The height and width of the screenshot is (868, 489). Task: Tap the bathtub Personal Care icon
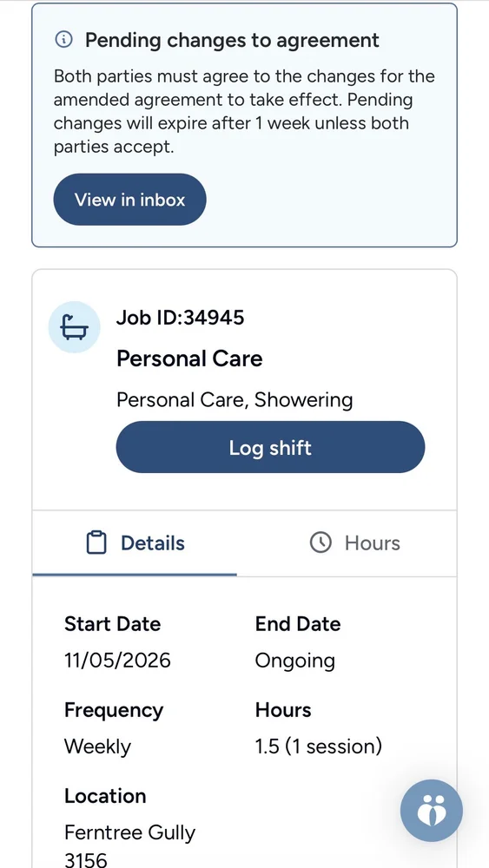[x=74, y=327]
